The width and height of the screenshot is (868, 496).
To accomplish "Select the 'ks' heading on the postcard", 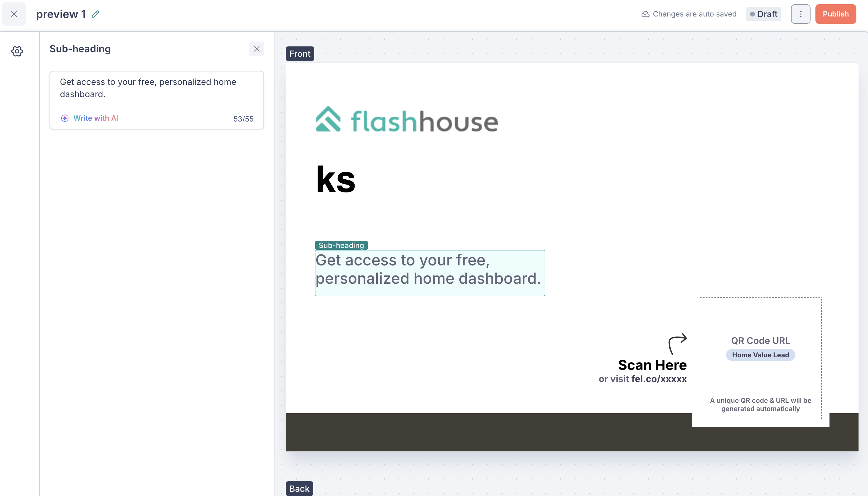I will (336, 179).
